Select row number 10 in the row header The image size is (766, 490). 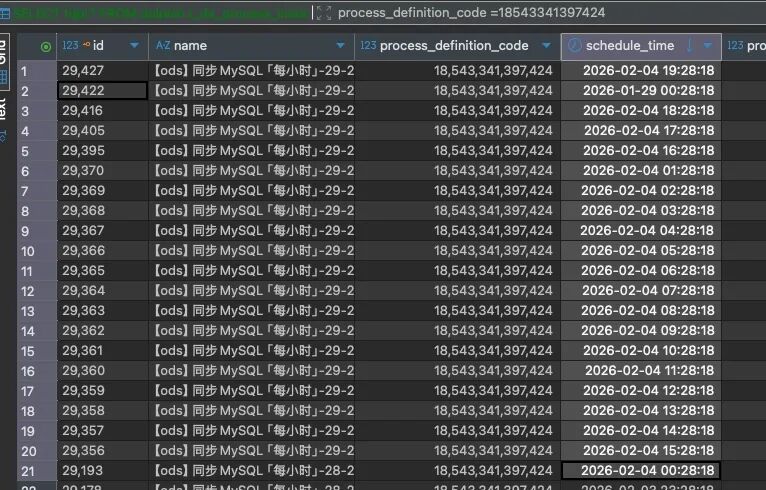[37, 251]
